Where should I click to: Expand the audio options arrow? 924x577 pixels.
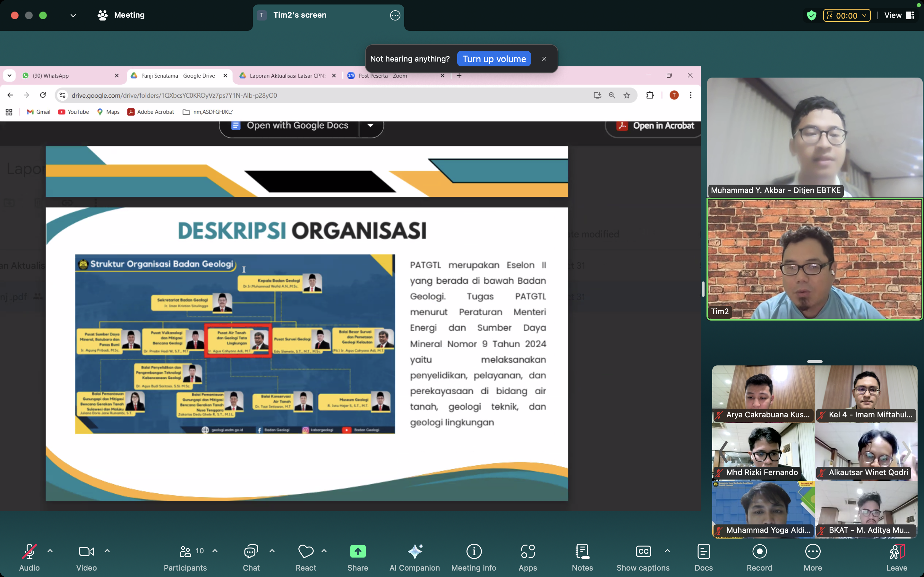click(50, 551)
